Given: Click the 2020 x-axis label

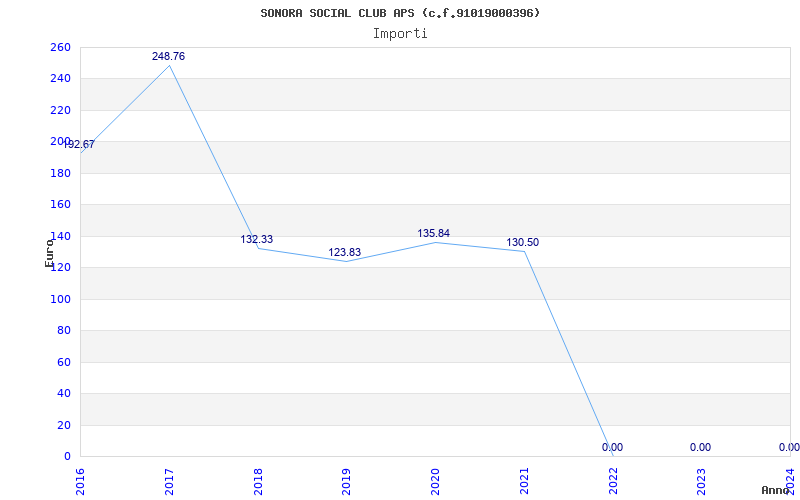Looking at the screenshot, I should pyautogui.click(x=435, y=481).
